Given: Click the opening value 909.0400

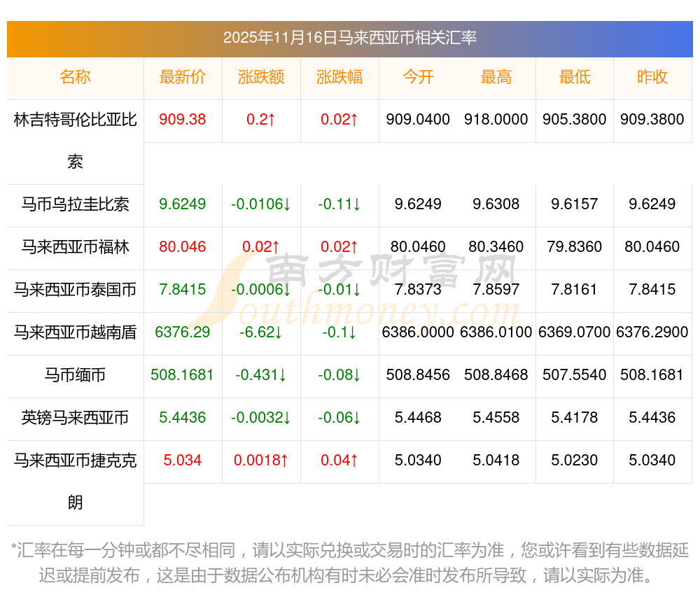Looking at the screenshot, I should point(418,120).
